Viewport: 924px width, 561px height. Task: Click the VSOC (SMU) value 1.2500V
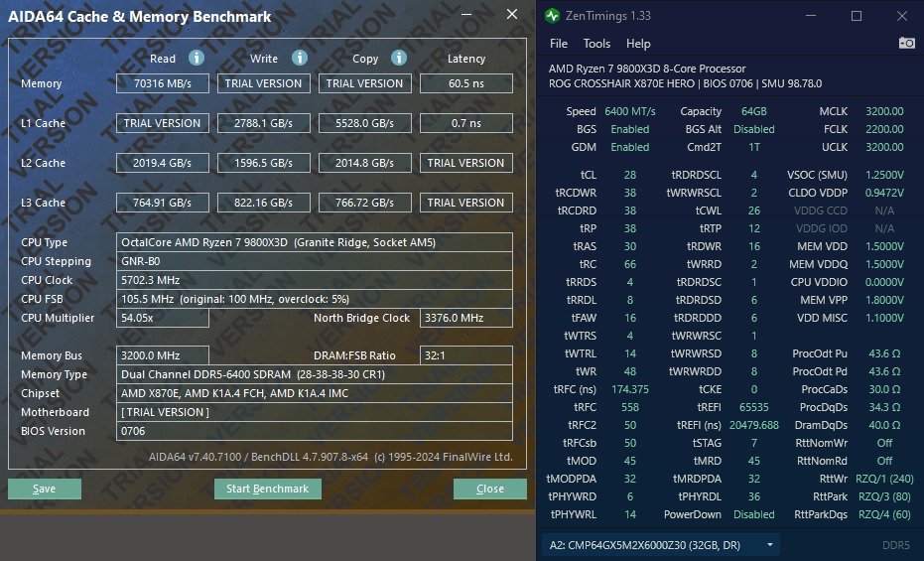click(x=884, y=175)
